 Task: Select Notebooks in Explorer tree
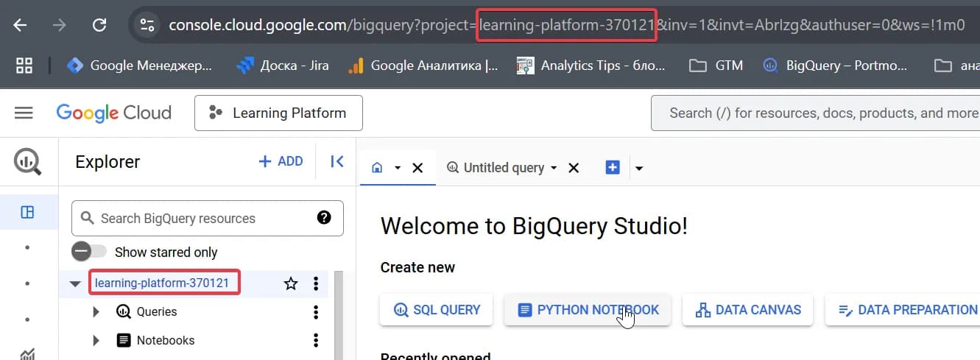pos(166,340)
